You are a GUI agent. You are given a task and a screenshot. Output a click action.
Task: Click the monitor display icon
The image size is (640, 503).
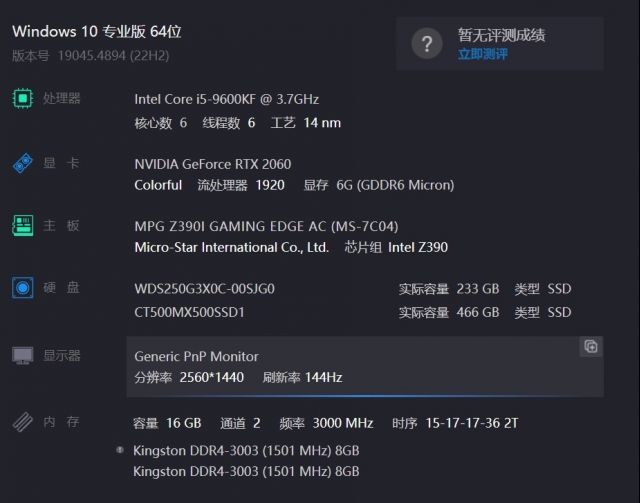[x=23, y=355]
